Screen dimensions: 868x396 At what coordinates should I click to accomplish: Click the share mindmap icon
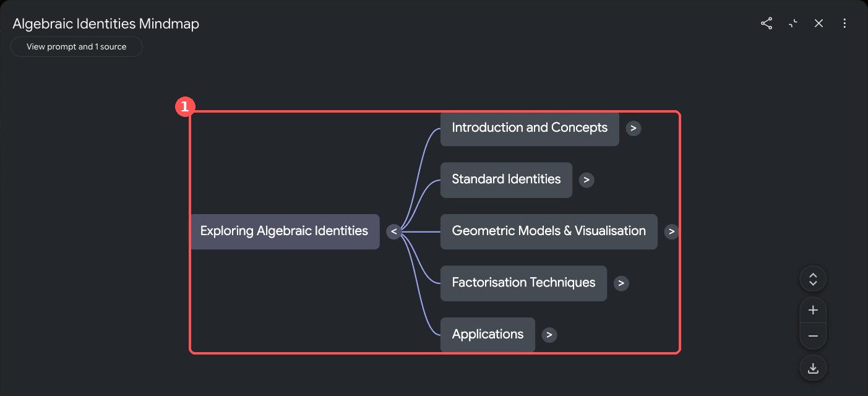coord(767,24)
